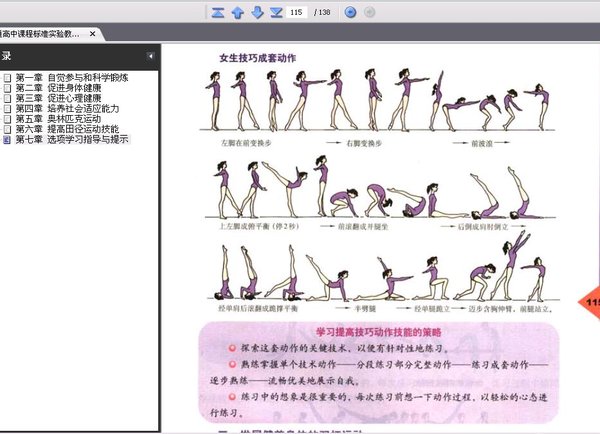Jump to the last page of the document
The width and height of the screenshot is (600, 434).
tap(276, 12)
